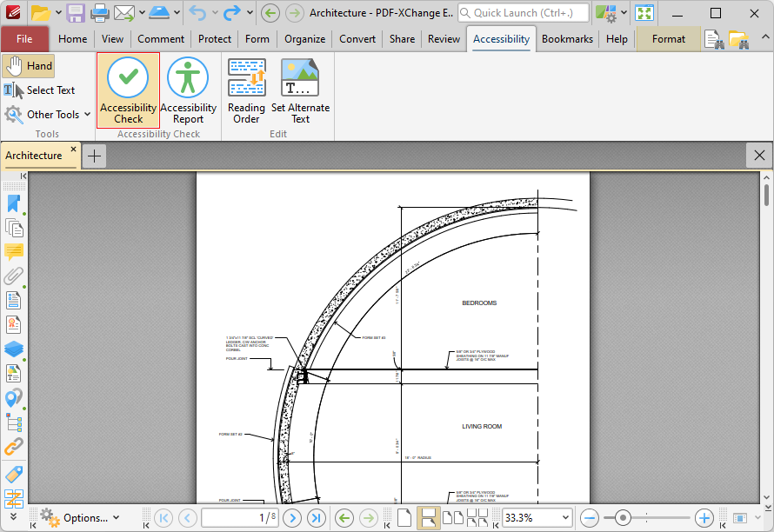774x532 pixels.
Task: Expand the Open folder dropdown arrow
Action: click(x=58, y=13)
